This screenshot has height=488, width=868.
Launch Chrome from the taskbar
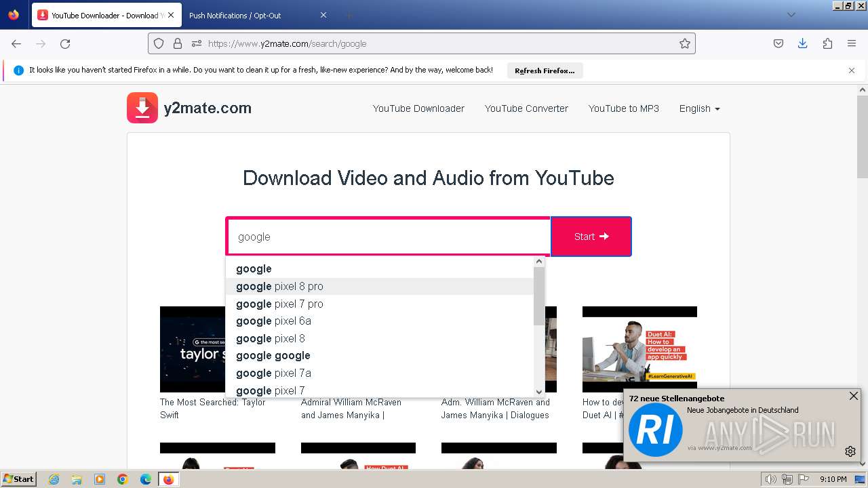coord(123,479)
